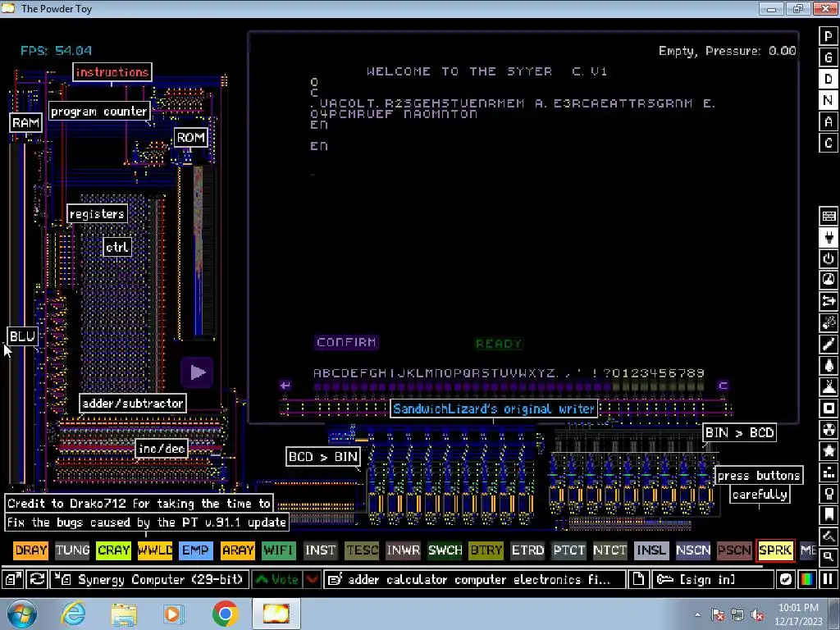Click the green READY indicator
Screen dimensions: 840x630
point(498,344)
